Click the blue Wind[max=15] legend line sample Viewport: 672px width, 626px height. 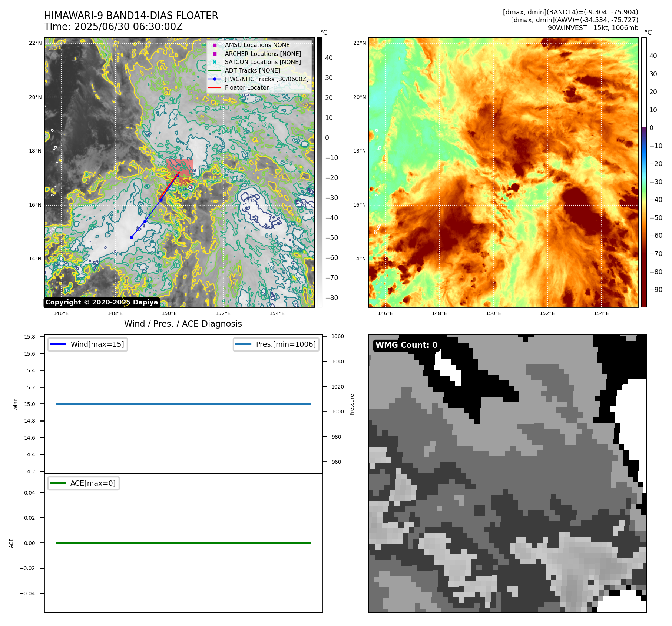tap(58, 344)
